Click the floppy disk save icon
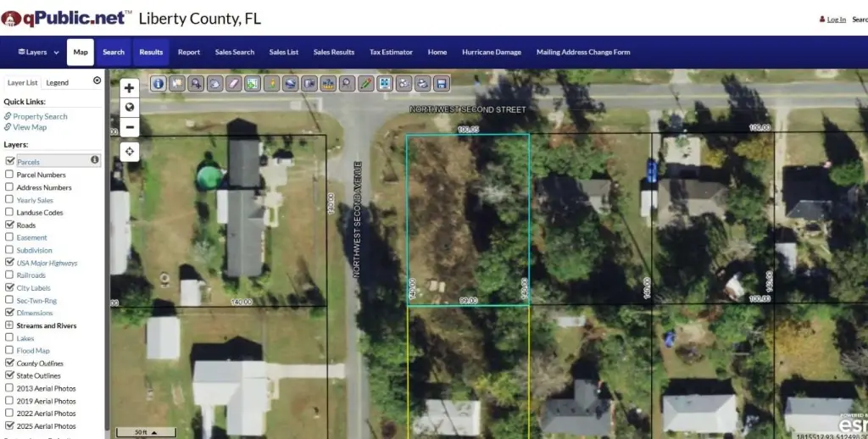 [x=441, y=83]
